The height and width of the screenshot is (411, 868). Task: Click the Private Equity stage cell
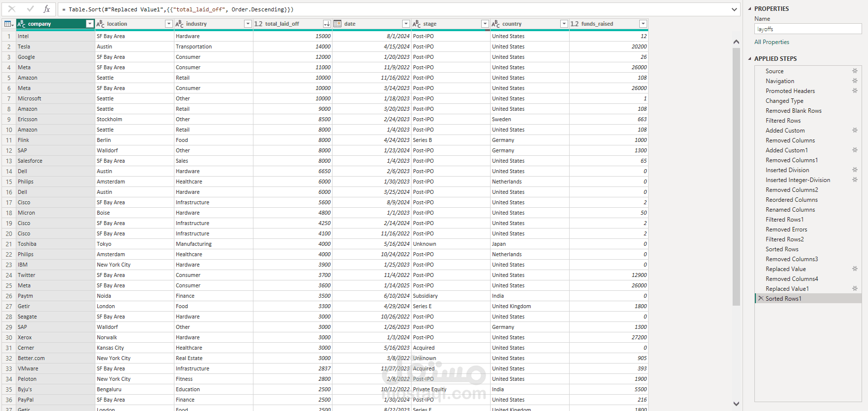451,389
